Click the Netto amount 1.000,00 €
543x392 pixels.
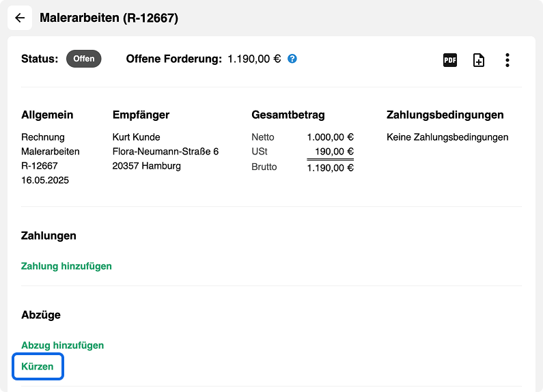[330, 137]
